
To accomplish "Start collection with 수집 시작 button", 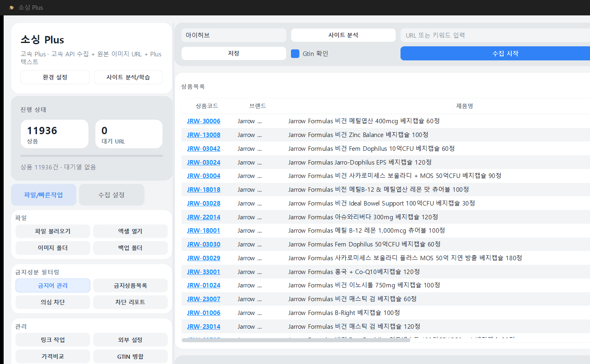I will click(x=495, y=54).
